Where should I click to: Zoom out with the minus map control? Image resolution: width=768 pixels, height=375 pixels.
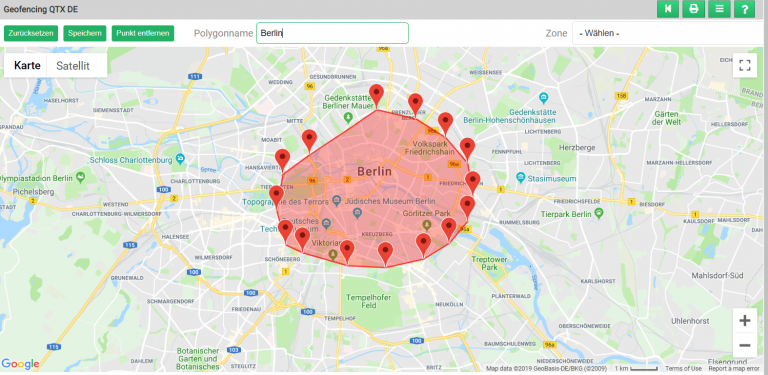coord(744,345)
